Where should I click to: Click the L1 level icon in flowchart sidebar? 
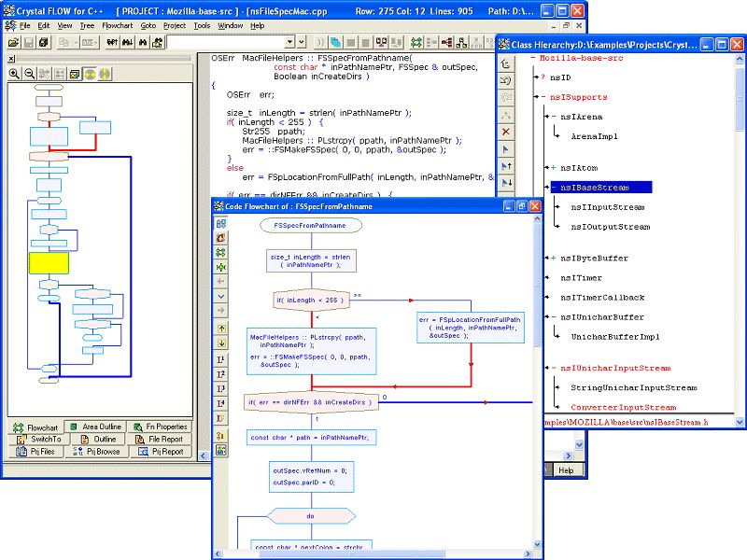tap(221, 358)
